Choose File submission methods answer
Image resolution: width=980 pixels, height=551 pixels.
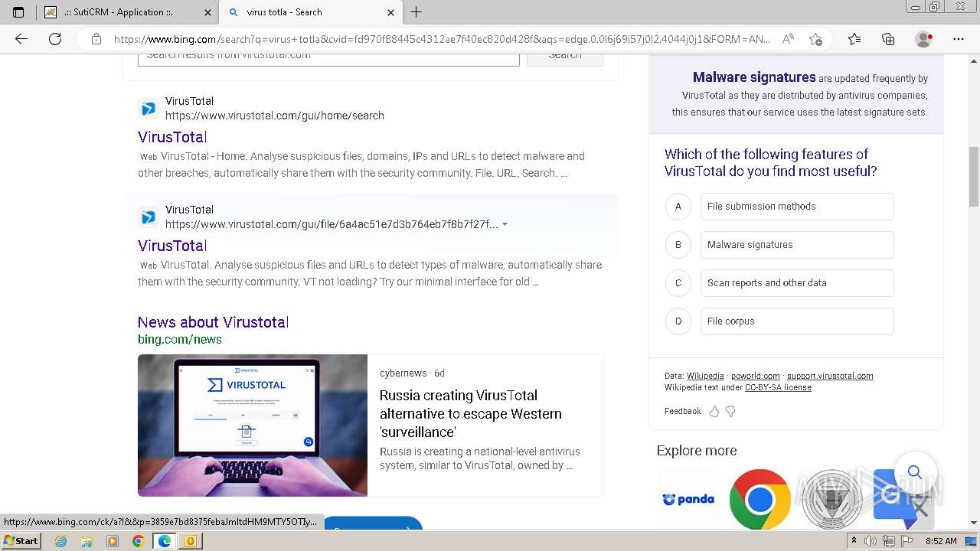(x=797, y=207)
